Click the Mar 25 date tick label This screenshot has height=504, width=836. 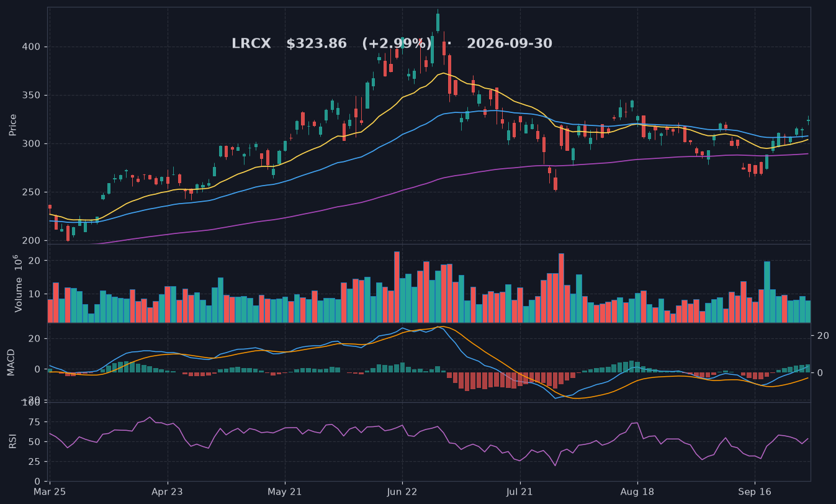coord(50,491)
